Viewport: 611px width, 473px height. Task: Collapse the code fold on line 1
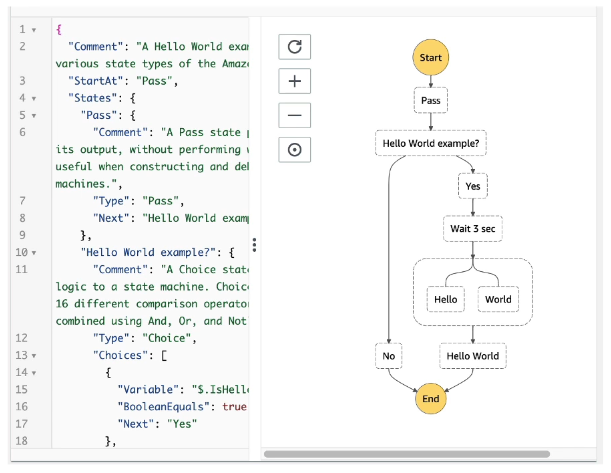tap(34, 30)
